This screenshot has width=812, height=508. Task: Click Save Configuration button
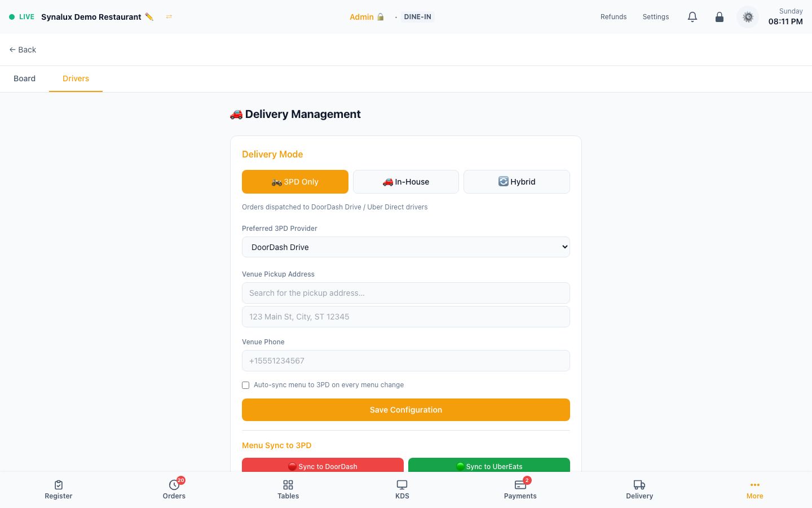click(x=406, y=410)
